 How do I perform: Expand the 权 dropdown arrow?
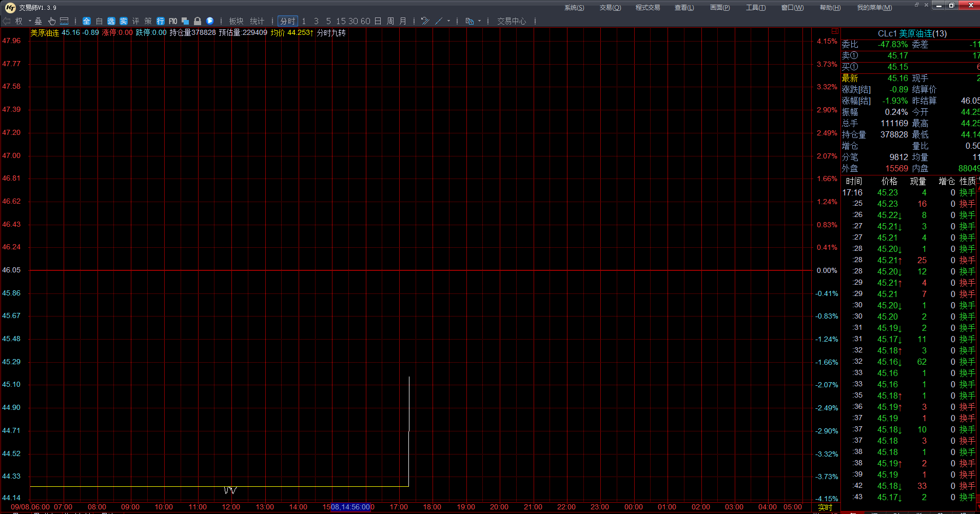pos(30,21)
